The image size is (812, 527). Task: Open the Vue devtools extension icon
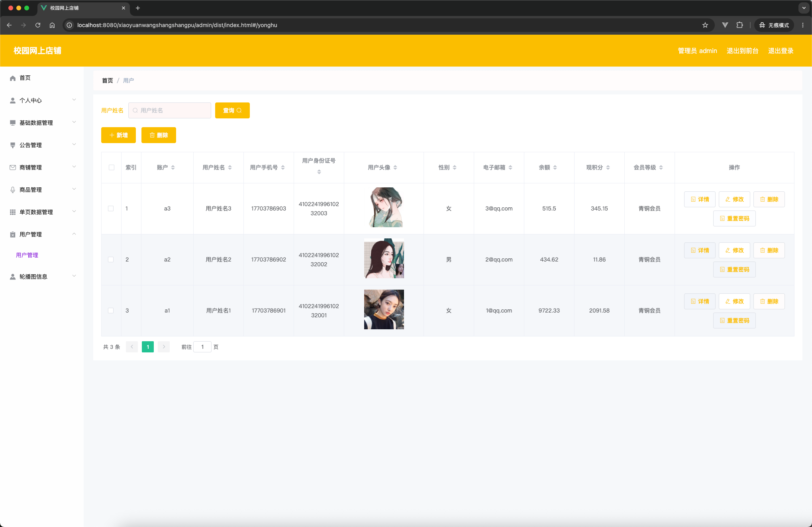click(x=725, y=25)
